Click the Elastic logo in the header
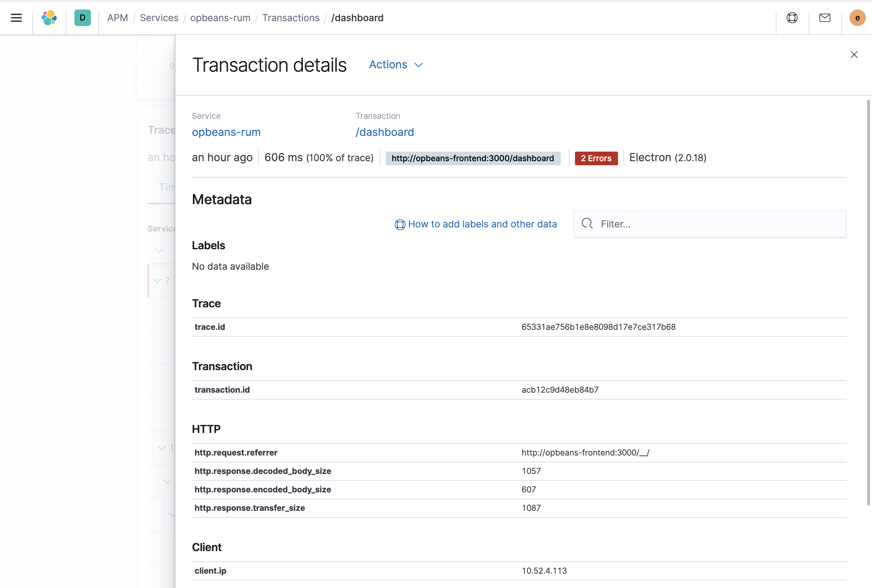872x588 pixels. pos(49,18)
